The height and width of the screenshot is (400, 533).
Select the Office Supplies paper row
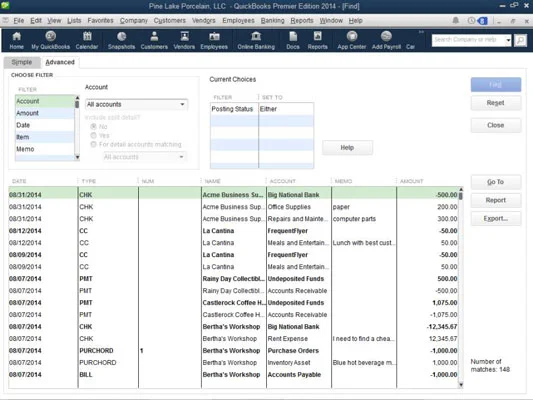point(234,207)
